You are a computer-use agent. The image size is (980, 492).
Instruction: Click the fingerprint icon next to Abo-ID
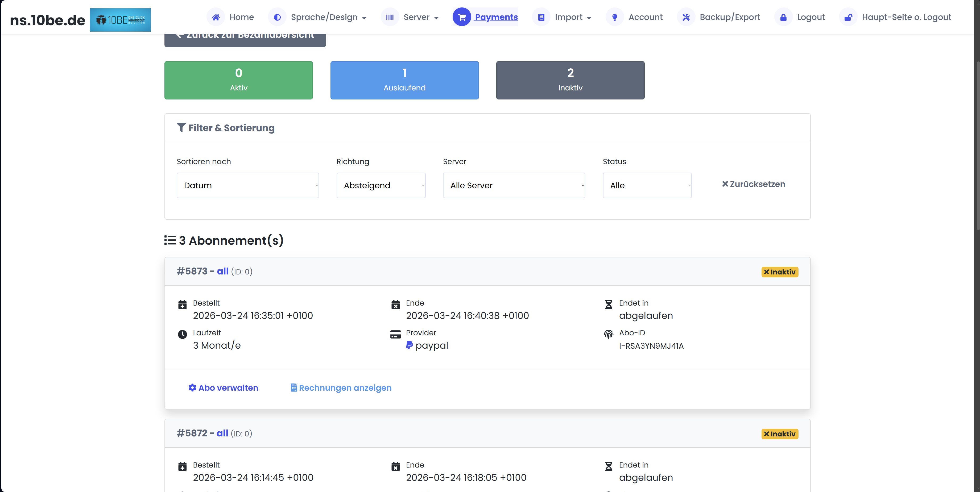pyautogui.click(x=609, y=334)
